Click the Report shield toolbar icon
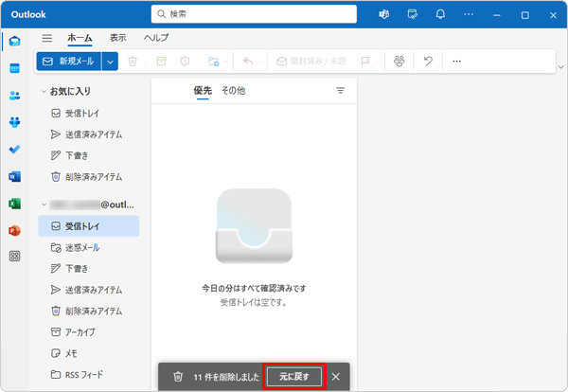 [x=185, y=62]
